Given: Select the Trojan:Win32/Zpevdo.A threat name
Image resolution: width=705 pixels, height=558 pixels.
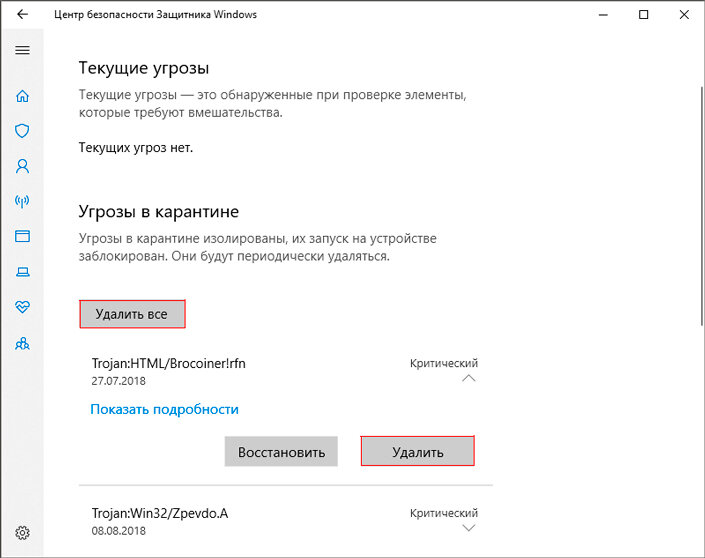Looking at the screenshot, I should [160, 513].
